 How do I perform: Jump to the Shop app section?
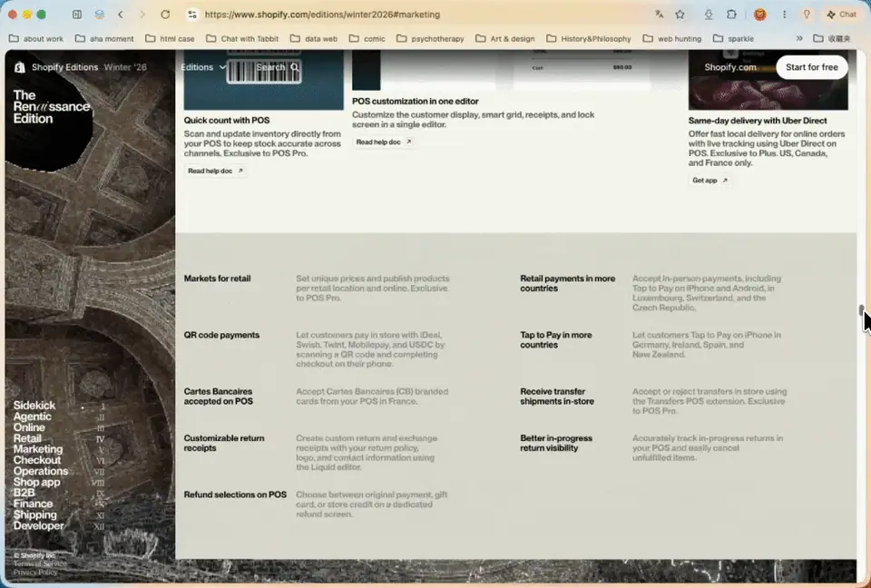(x=36, y=482)
